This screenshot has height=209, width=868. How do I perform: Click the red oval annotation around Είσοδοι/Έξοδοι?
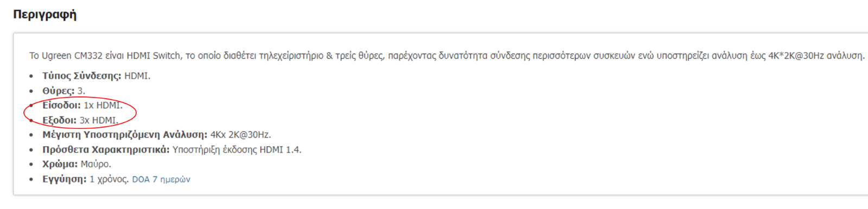(80, 113)
